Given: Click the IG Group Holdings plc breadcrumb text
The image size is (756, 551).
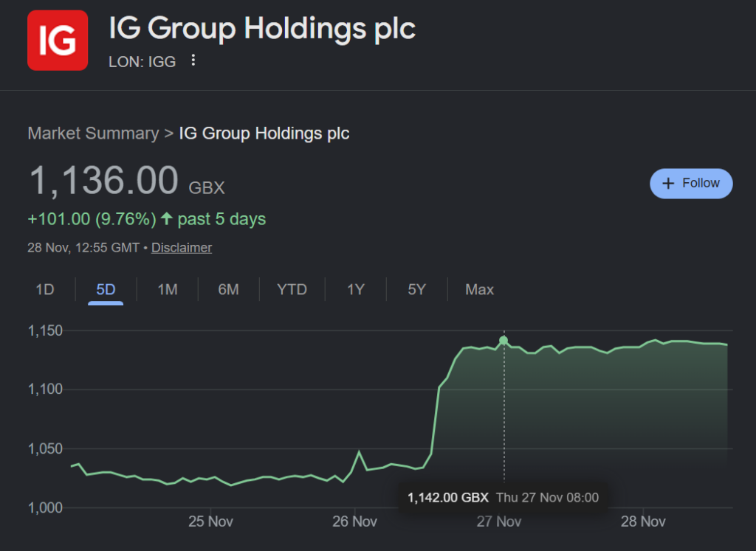Looking at the screenshot, I should 264,134.
